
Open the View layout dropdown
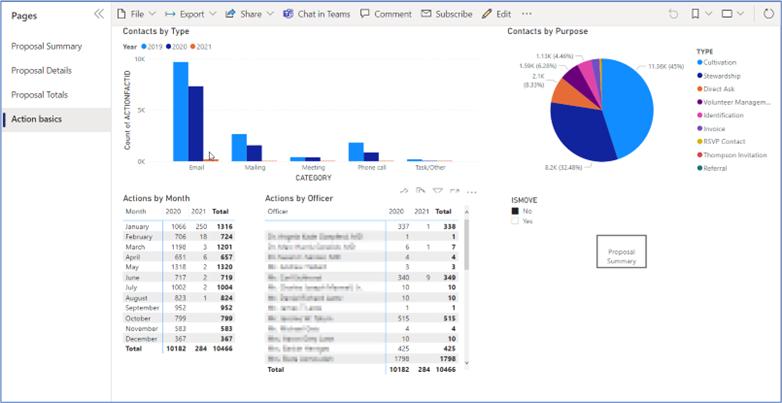tap(733, 14)
